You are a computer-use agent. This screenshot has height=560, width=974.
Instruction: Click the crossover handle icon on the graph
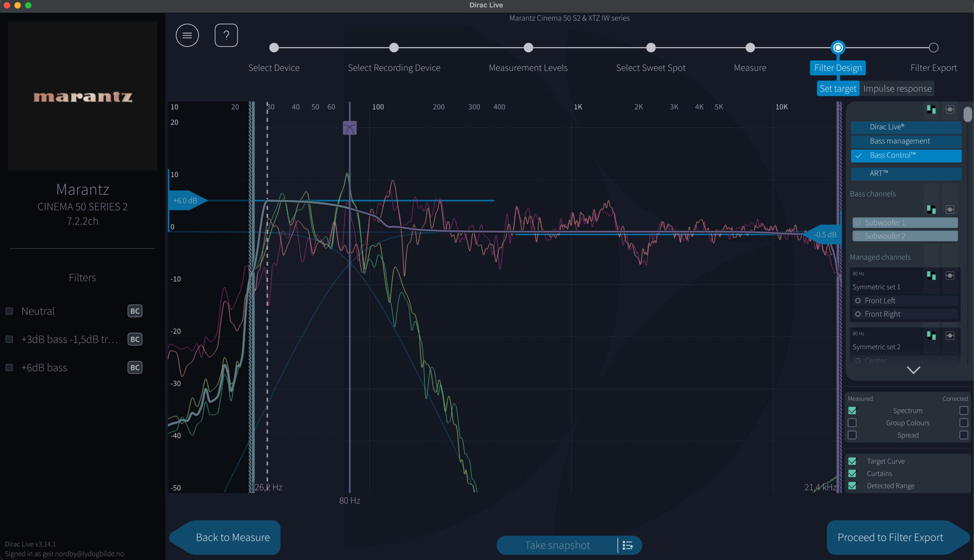click(x=350, y=128)
